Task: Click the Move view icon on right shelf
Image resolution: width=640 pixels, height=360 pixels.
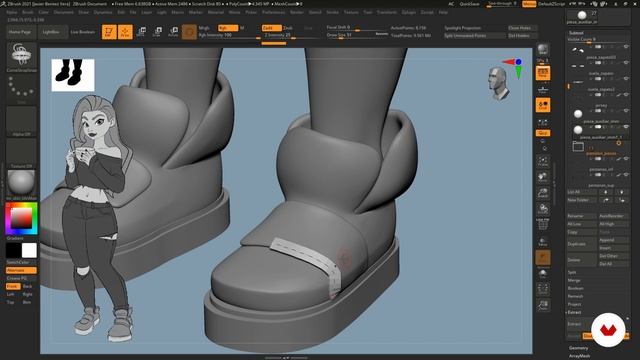Action: (x=543, y=177)
